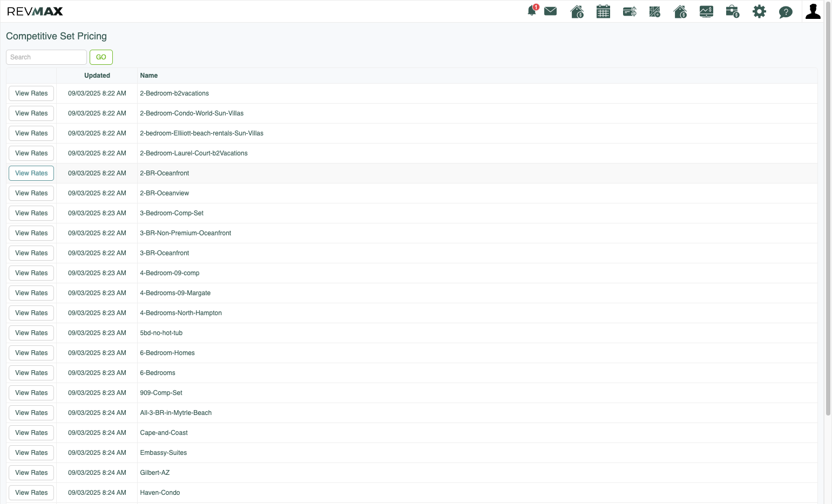Open the calendar grid icon
The width and height of the screenshot is (832, 504).
(603, 11)
